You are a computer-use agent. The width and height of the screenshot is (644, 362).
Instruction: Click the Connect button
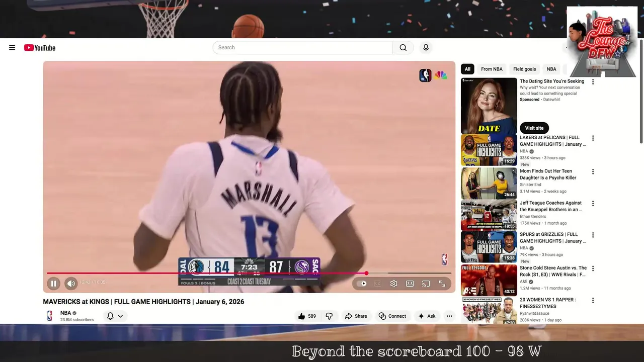coord(392,316)
